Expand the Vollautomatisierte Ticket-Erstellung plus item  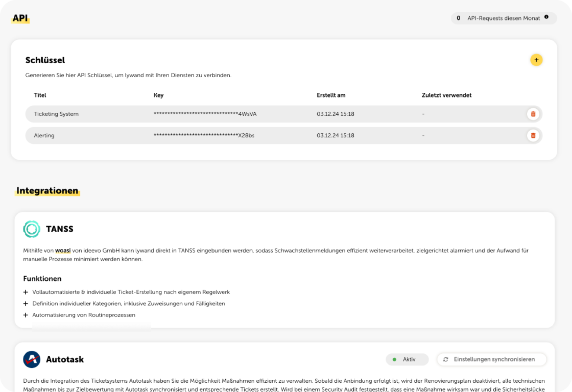26,292
